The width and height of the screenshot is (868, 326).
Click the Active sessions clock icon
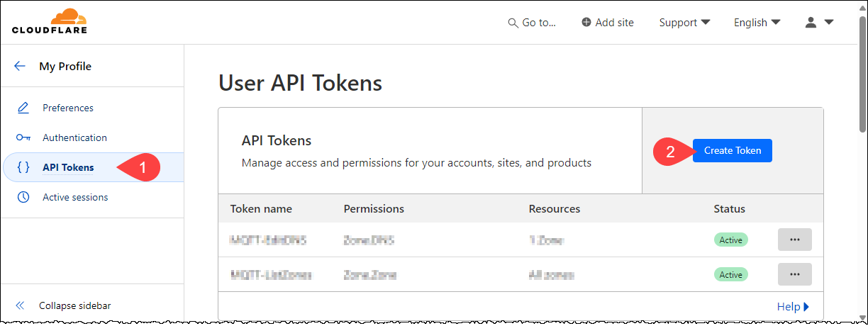tap(23, 197)
